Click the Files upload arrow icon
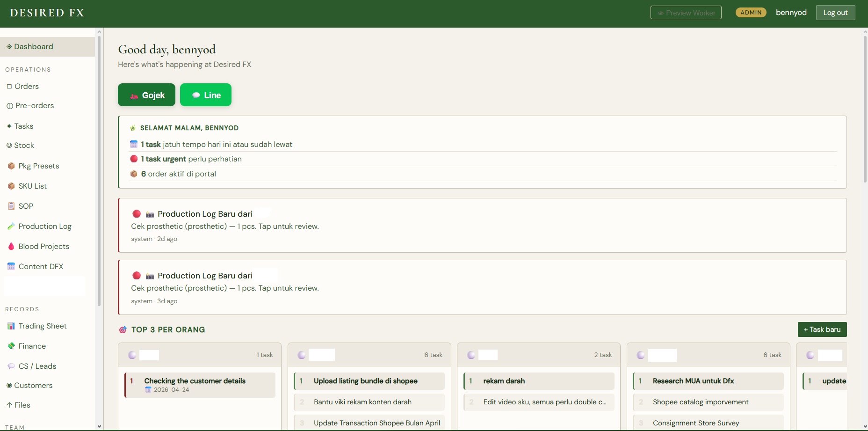Screen dimensions: 868x431 click(9, 405)
